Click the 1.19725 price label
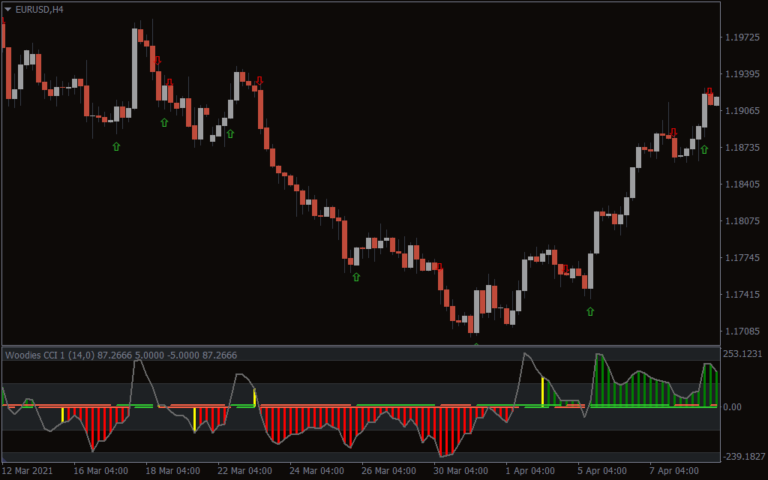This screenshot has height=480, width=768. click(x=743, y=37)
